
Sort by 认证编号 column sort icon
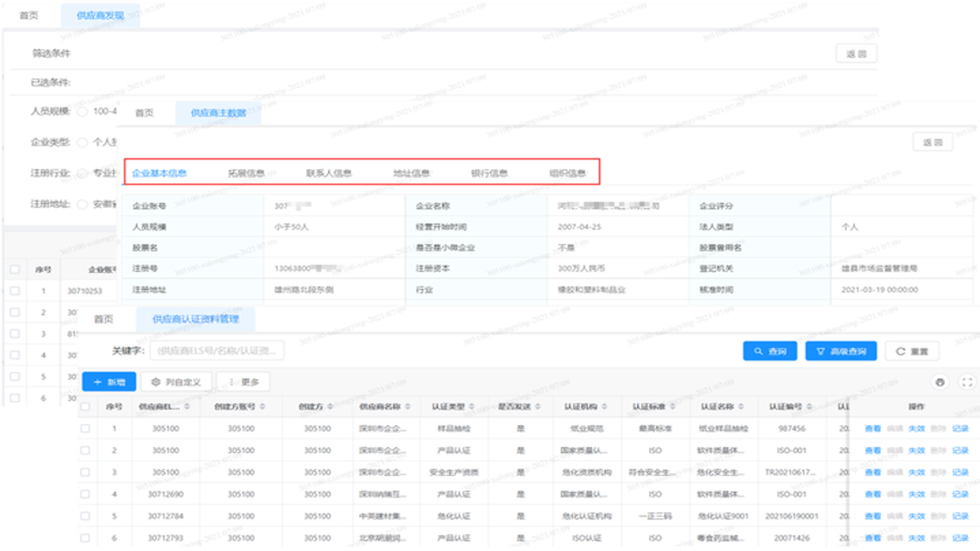pyautogui.click(x=808, y=407)
